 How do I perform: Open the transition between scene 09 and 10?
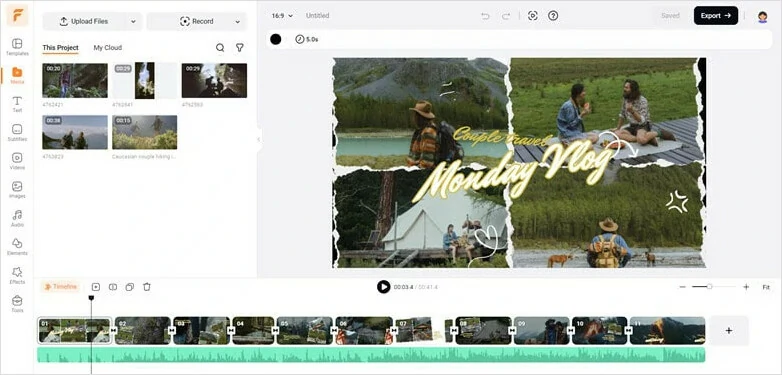coord(570,330)
